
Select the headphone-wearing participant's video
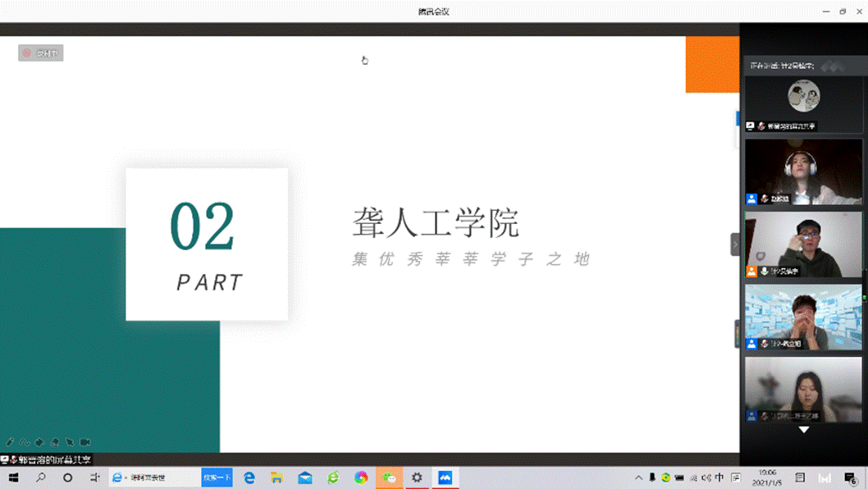(x=803, y=172)
